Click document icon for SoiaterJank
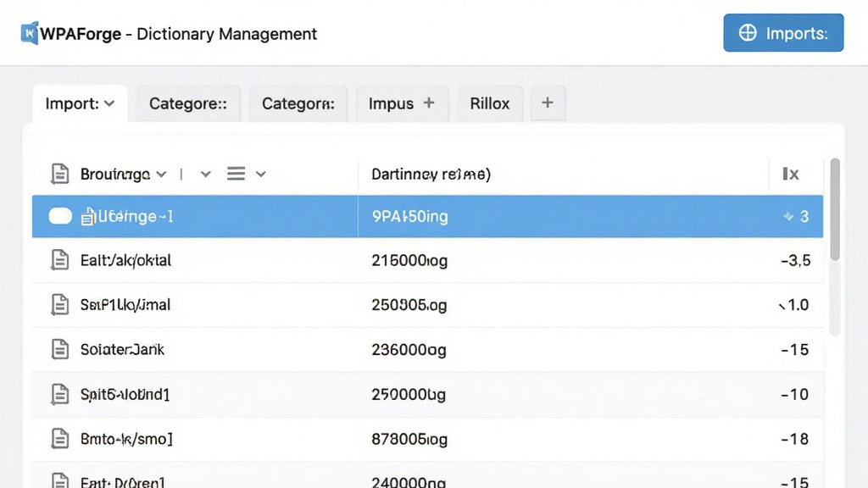 point(60,349)
